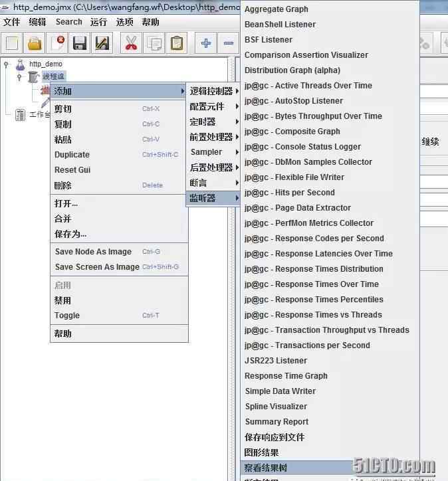This screenshot has height=481, width=448.
Task: Click the workbench clipboard icon in tree
Action: pos(20,115)
